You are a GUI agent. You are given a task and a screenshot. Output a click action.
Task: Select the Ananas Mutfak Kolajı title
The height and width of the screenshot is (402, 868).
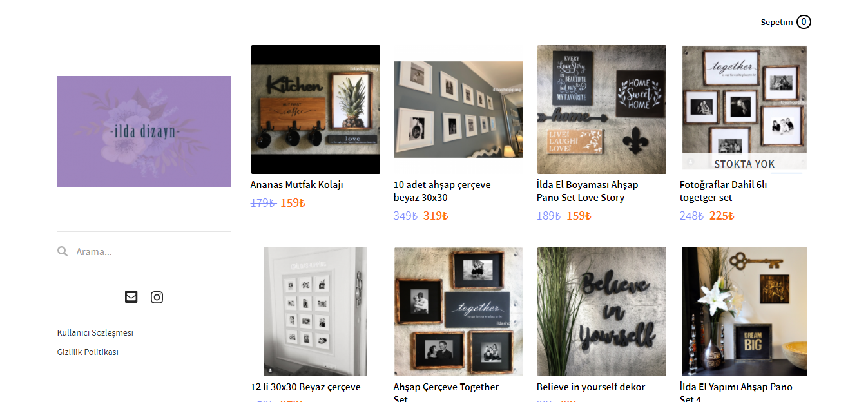[297, 185]
